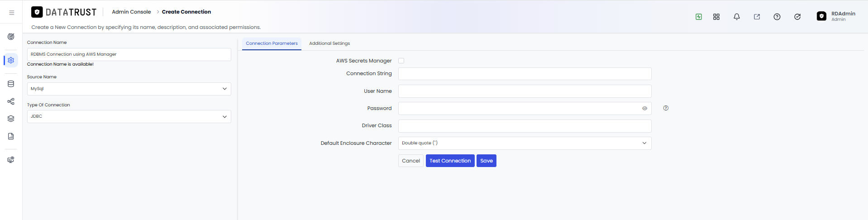Focus the Connection Name field
This screenshot has height=220, width=868.
point(129,54)
